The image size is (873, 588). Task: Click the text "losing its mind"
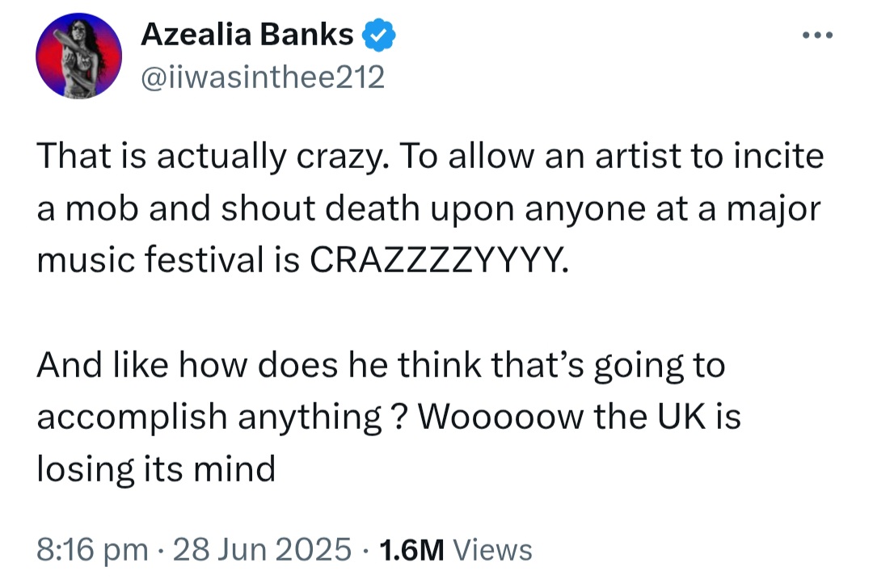(x=156, y=469)
